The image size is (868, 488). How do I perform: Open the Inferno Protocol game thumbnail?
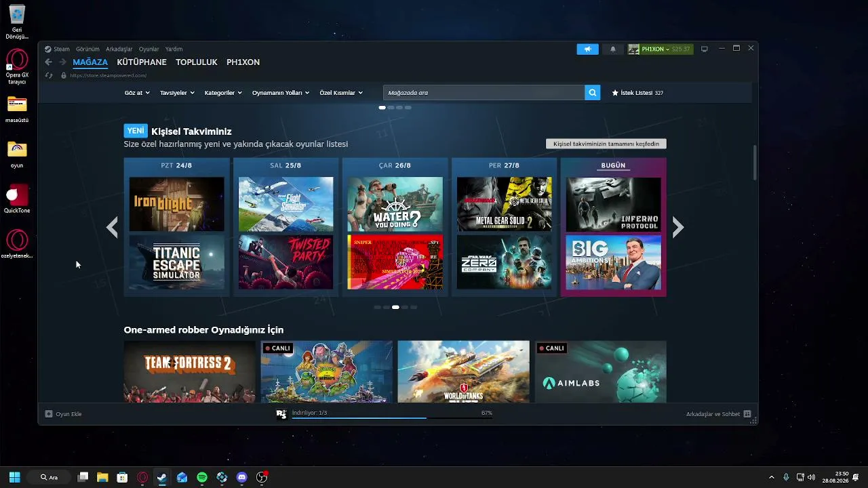click(613, 204)
